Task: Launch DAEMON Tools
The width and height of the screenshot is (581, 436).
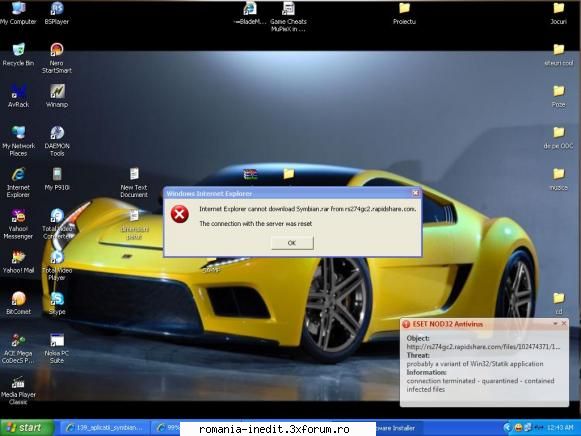Action: [x=57, y=142]
